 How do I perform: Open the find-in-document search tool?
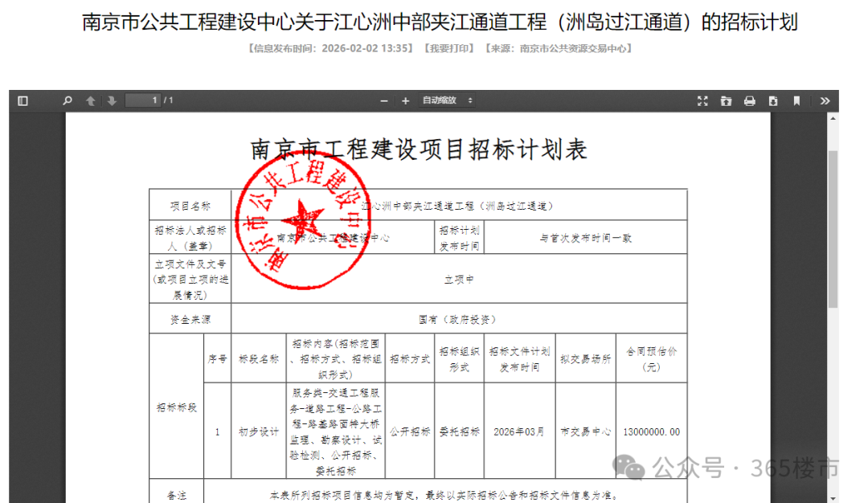[x=68, y=100]
